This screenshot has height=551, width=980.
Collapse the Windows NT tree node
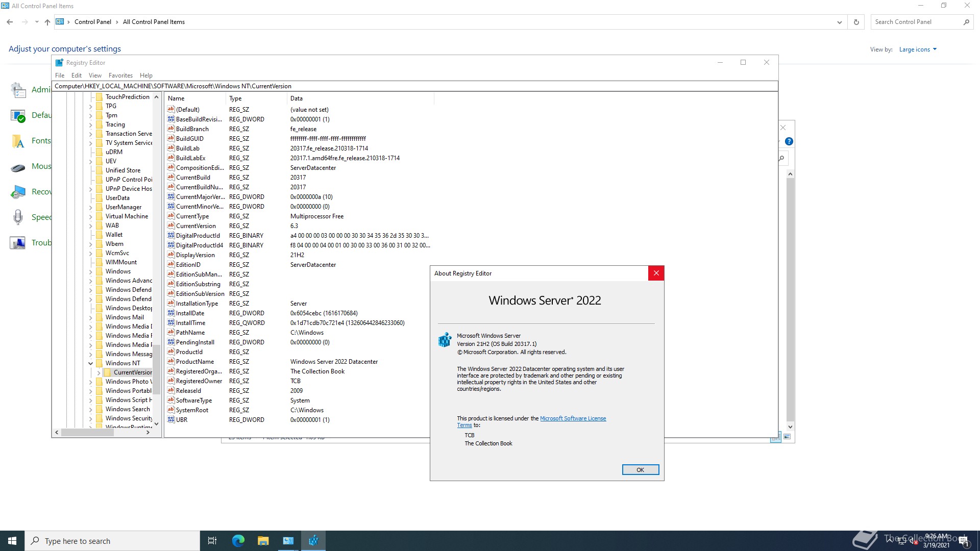click(91, 363)
